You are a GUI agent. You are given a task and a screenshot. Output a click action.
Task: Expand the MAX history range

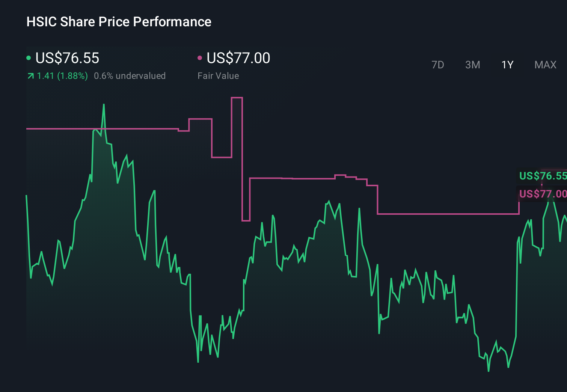(x=545, y=65)
